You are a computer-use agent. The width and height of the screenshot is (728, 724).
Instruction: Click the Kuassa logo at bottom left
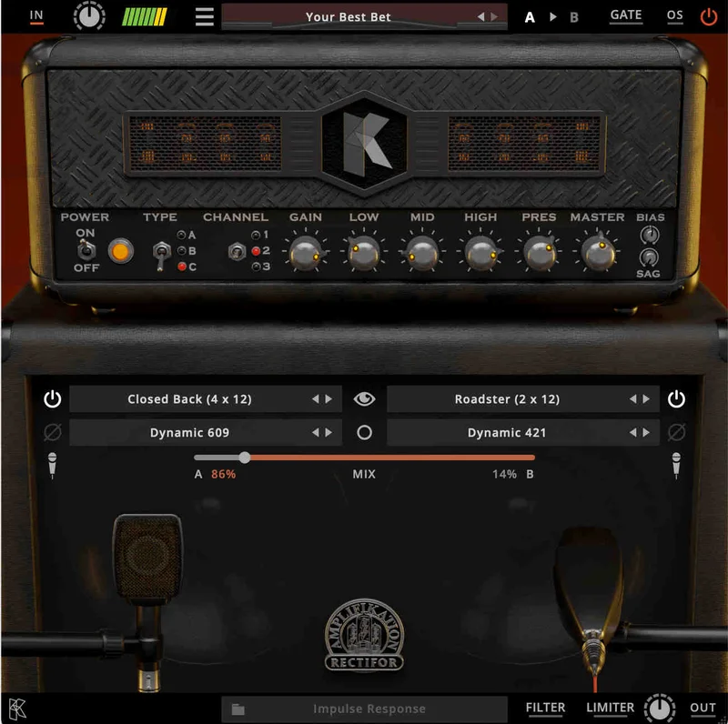click(x=17, y=709)
